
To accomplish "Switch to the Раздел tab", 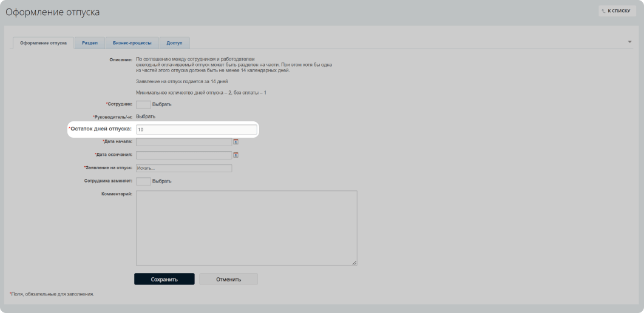I will pyautogui.click(x=90, y=43).
